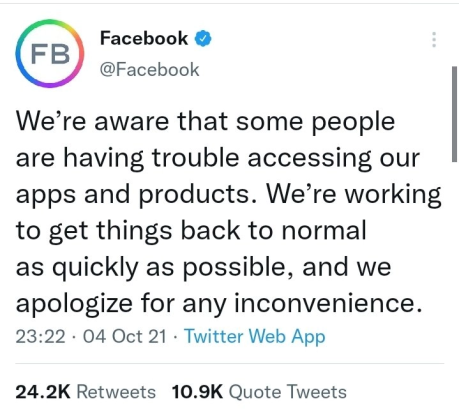Click the vertical scrollbar thumb

[454, 114]
